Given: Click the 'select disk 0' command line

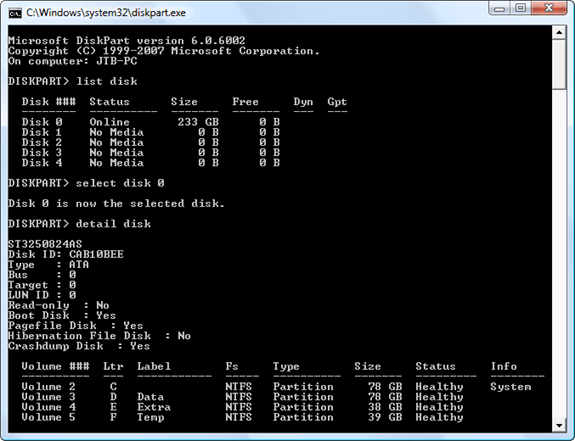Looking at the screenshot, I should pyautogui.click(x=86, y=183).
